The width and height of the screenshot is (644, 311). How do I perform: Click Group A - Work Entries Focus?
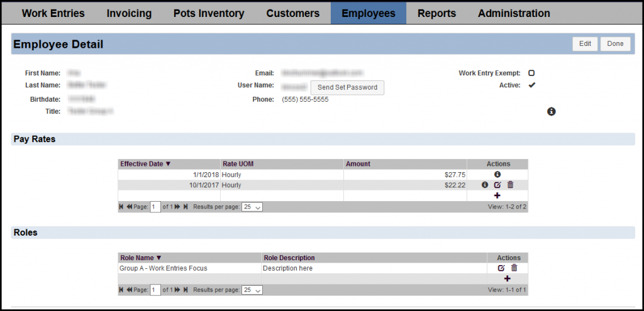(x=164, y=268)
